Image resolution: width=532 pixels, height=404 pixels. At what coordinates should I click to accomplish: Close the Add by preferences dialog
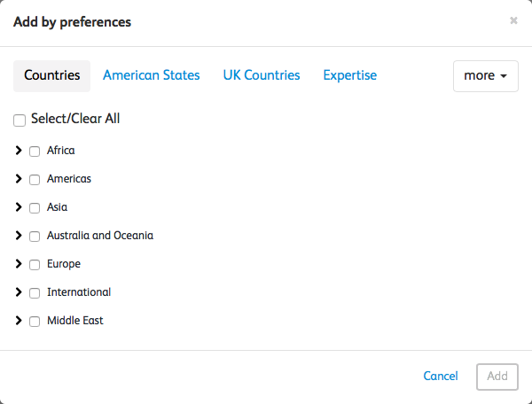(x=513, y=21)
